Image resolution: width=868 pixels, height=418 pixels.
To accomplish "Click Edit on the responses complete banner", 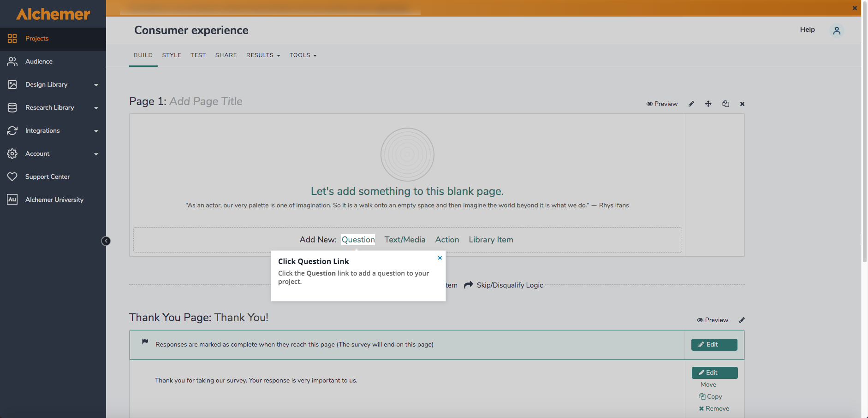I will click(714, 345).
